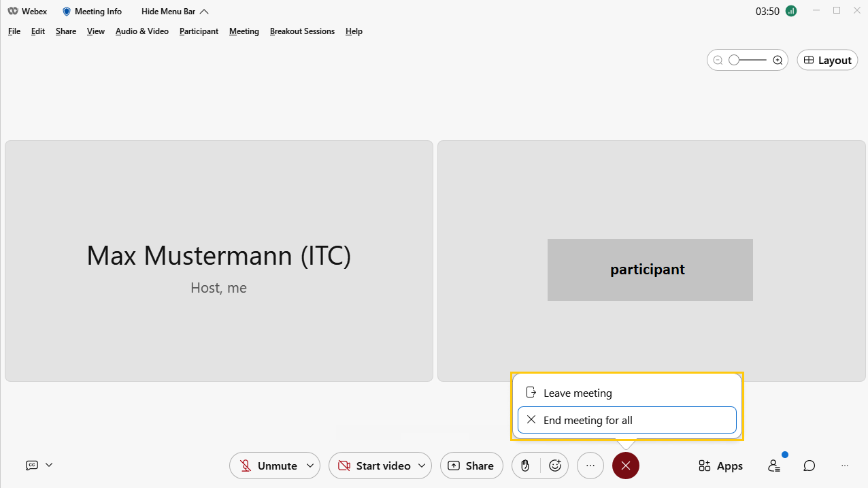Turn on camera with Start video
This screenshot has width=868, height=488.
click(374, 466)
